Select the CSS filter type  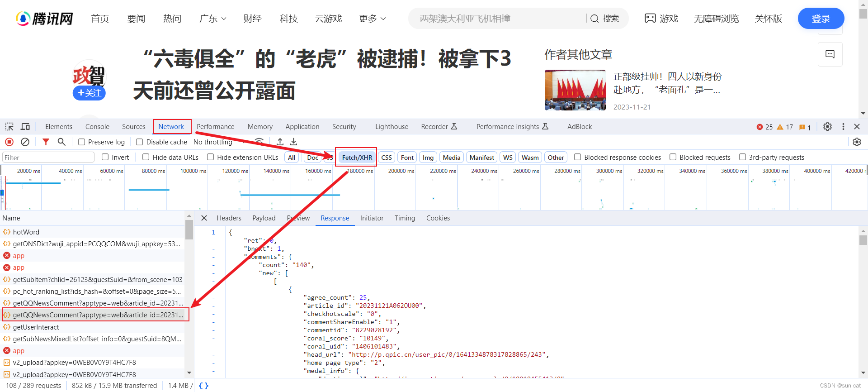387,158
